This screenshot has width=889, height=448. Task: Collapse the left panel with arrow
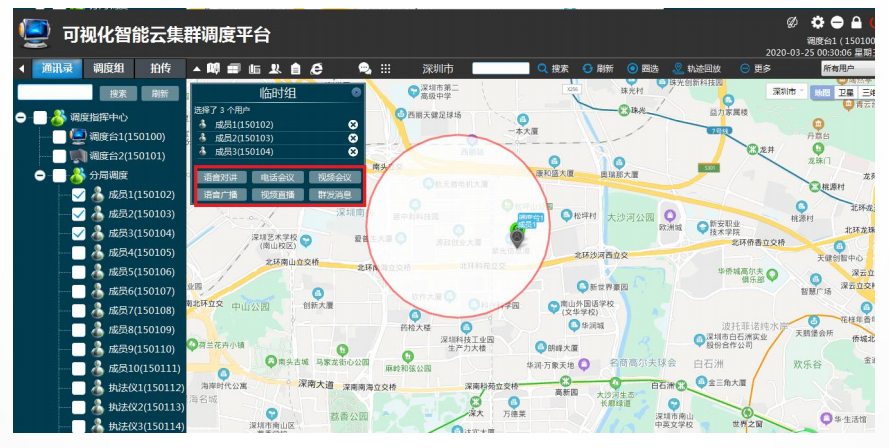pos(22,69)
